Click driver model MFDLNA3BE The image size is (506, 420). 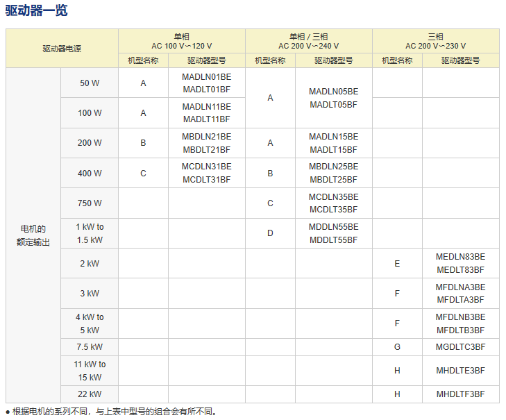[460, 287]
